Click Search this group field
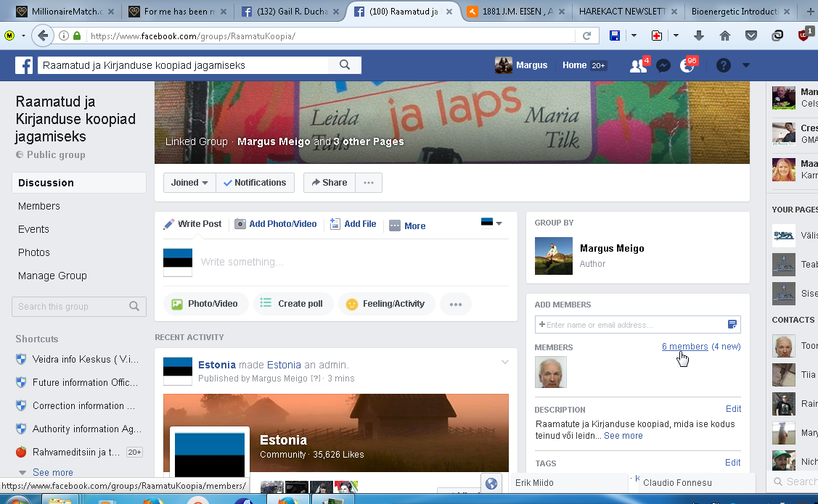Screen dimensions: 818x504 click(79, 307)
